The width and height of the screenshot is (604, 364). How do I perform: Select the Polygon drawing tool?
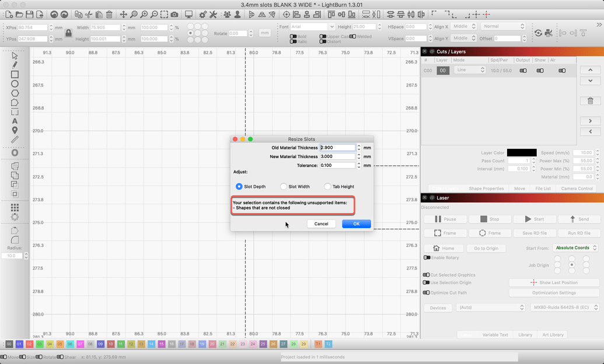tap(15, 93)
